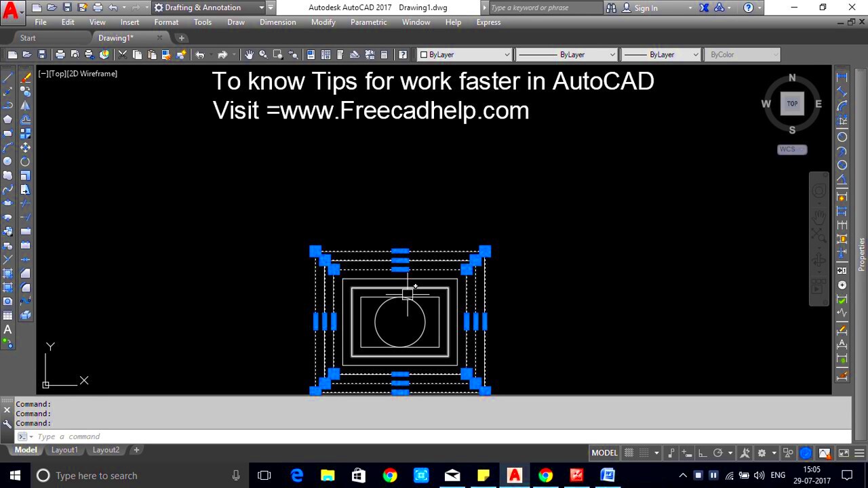The width and height of the screenshot is (868, 488).
Task: Toggle annotation visibility icon in status bar
Action: [x=745, y=453]
